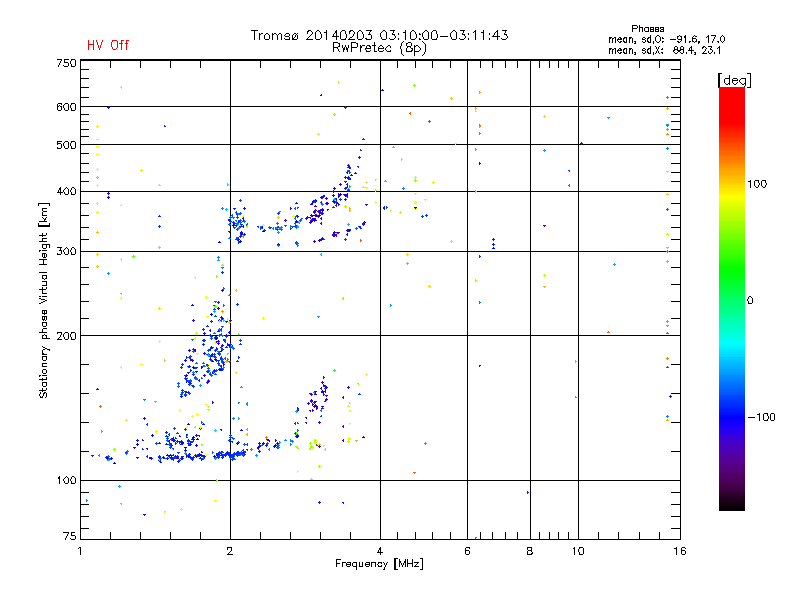This screenshot has height=600, width=800.
Task: Select the 'mean, sd,O: -91.6, 17.0' line
Action: pyautogui.click(x=666, y=39)
